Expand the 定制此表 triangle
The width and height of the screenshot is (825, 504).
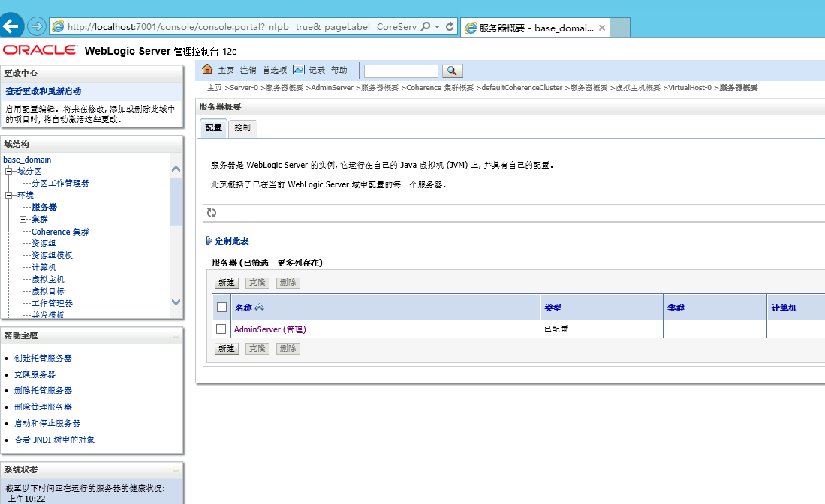(x=209, y=241)
